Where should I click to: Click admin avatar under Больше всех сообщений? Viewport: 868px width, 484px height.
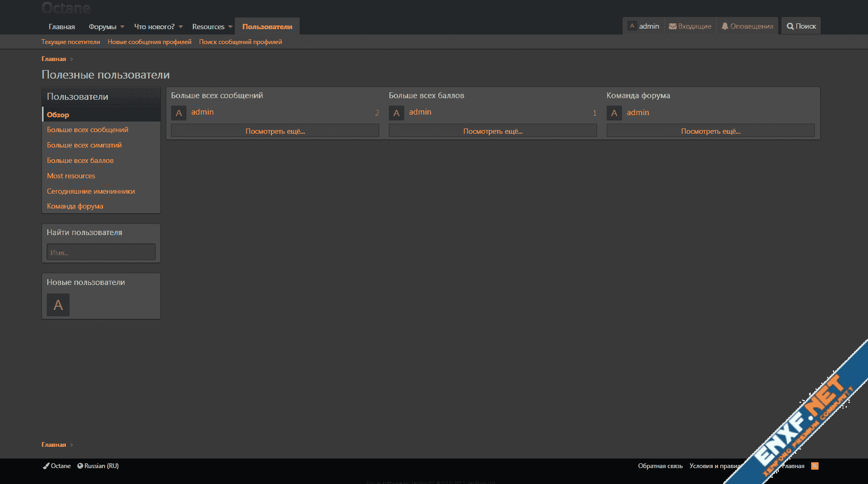pyautogui.click(x=178, y=113)
